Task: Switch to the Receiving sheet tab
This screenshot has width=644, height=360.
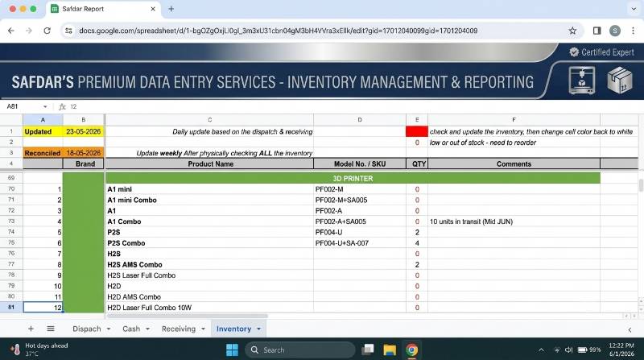Action: (x=179, y=329)
